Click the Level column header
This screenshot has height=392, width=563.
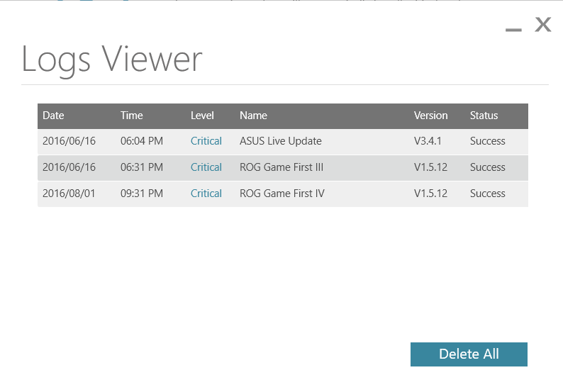point(202,116)
